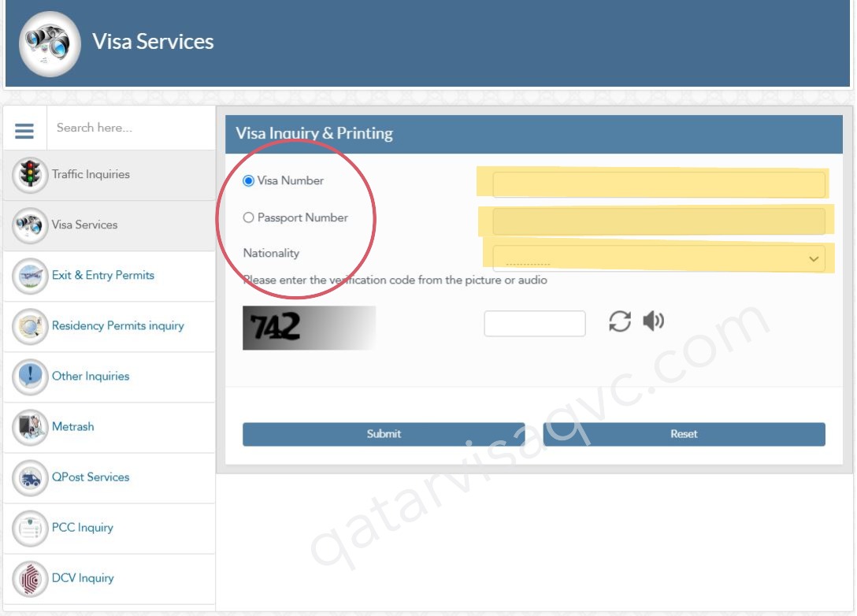Click the Residency Permits inquiry magnifier icon
The width and height of the screenshot is (857, 616).
tap(30, 326)
